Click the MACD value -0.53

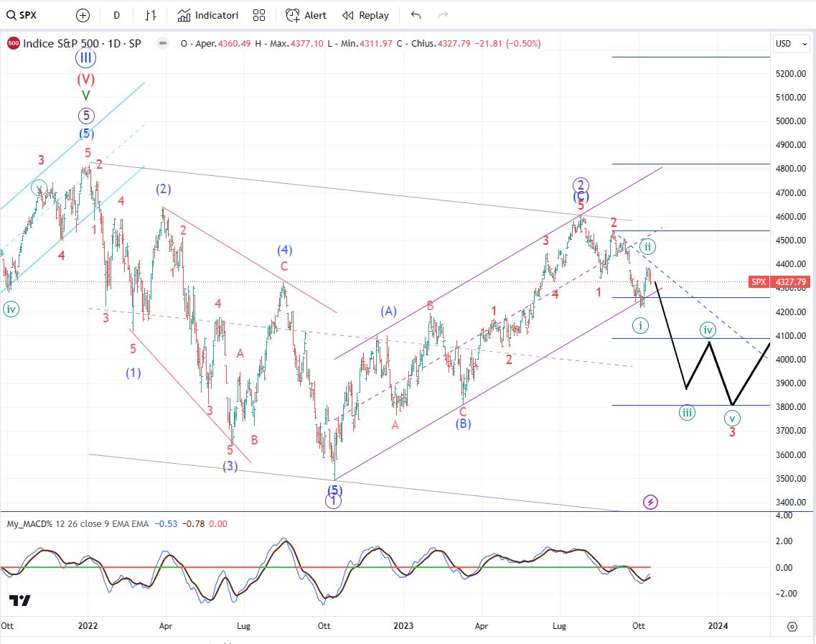point(167,523)
